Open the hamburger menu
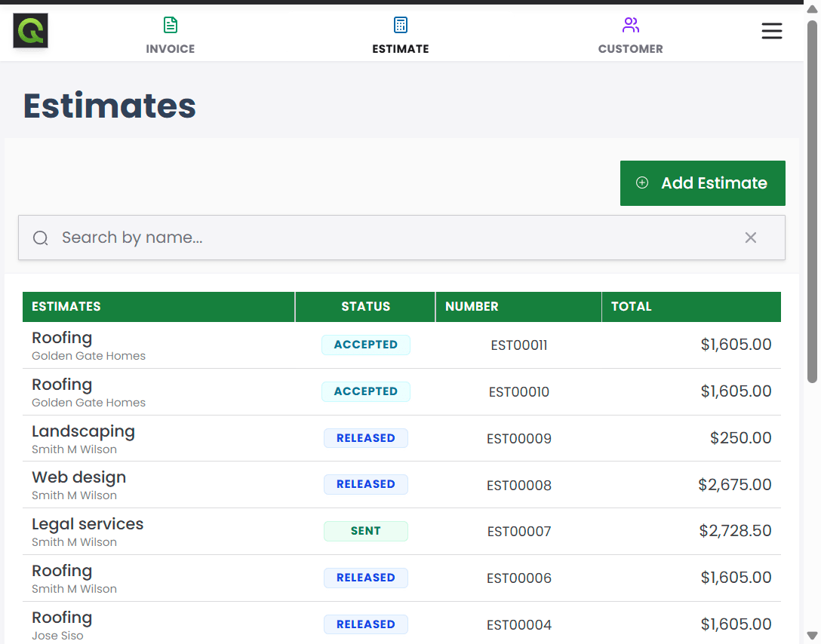This screenshot has width=821, height=644. (x=772, y=31)
